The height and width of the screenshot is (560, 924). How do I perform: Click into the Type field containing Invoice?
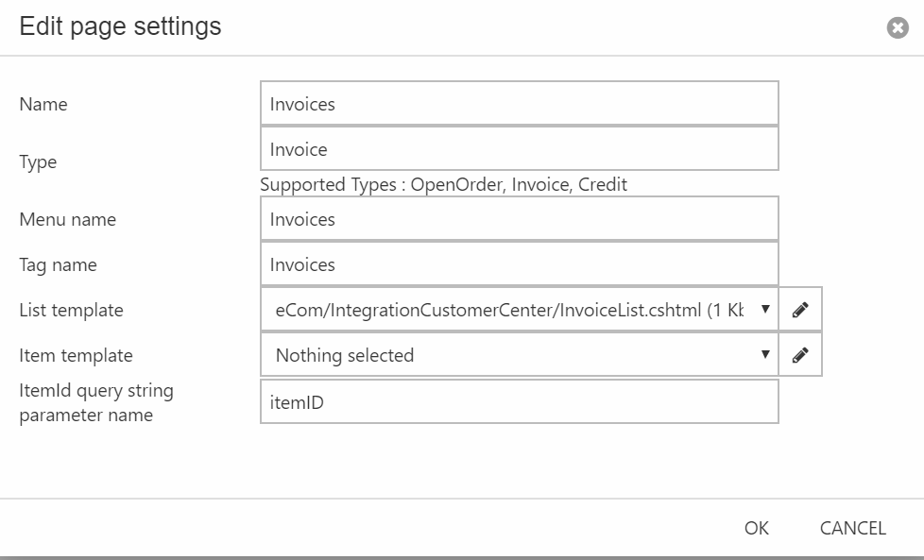tap(519, 149)
